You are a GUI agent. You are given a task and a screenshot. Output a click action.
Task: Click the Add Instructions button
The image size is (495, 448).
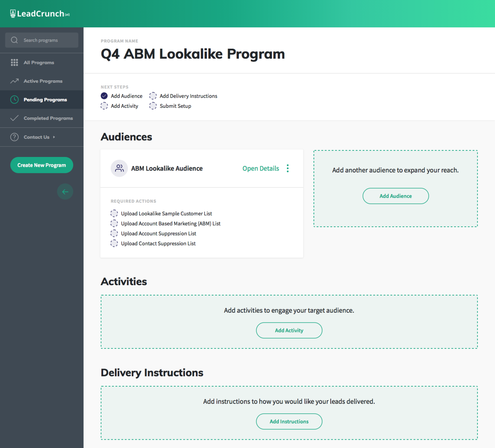coord(289,421)
